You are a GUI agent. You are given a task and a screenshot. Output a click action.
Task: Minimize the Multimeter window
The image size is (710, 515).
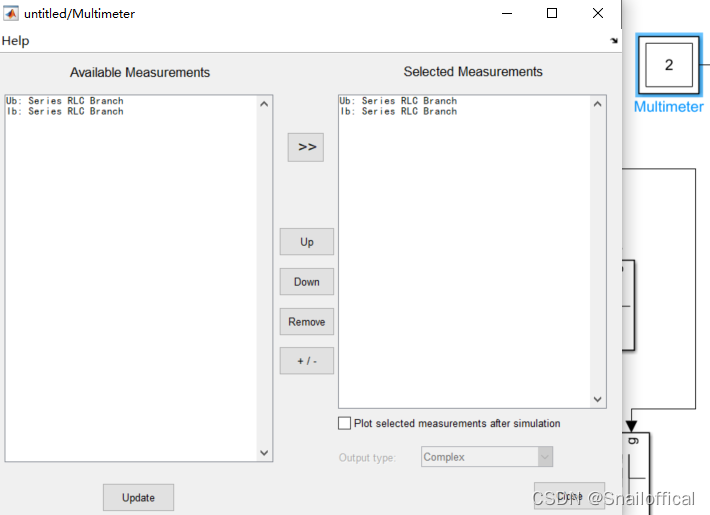click(x=507, y=14)
